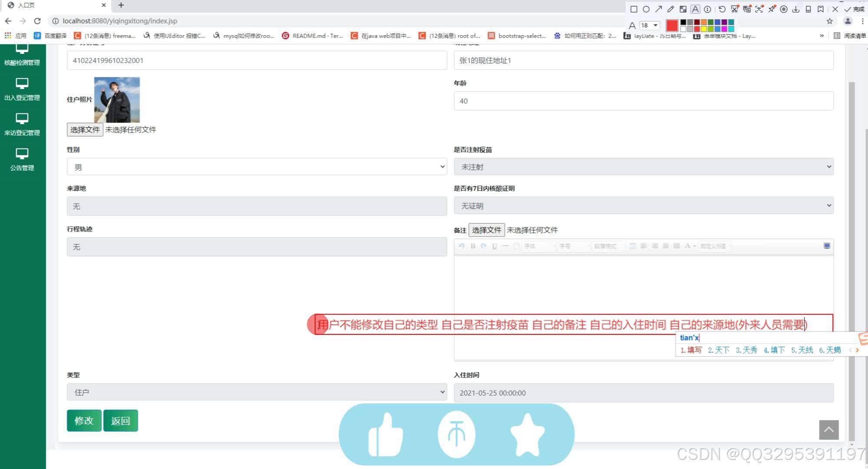Viewport: 868px width, 469px height.
Task: Open 公告管理 in the sidebar
Action: pos(22,160)
